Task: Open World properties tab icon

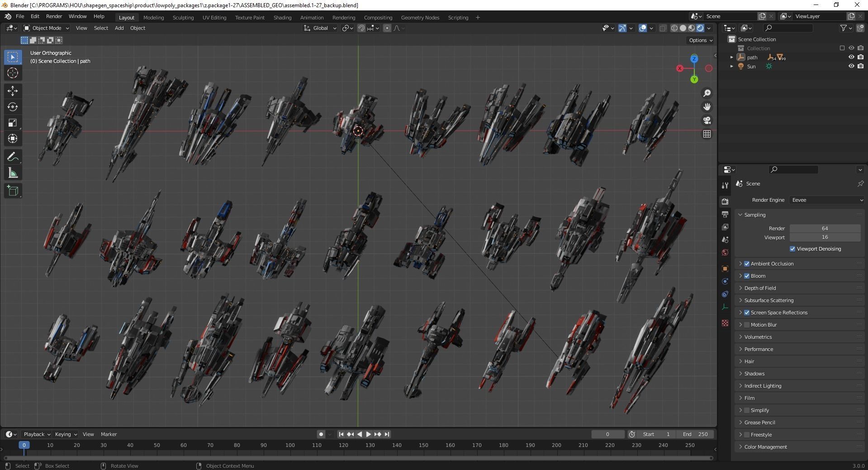Action: (725, 252)
